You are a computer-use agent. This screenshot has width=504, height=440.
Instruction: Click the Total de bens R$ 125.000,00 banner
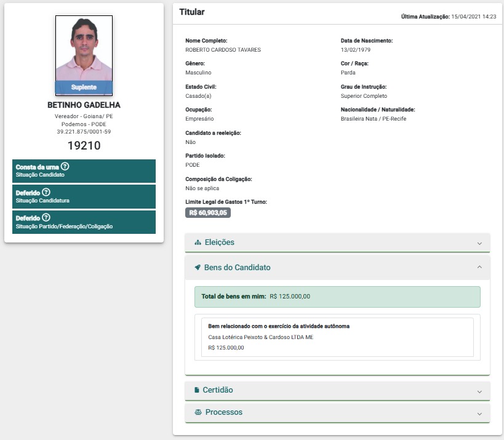tap(337, 297)
